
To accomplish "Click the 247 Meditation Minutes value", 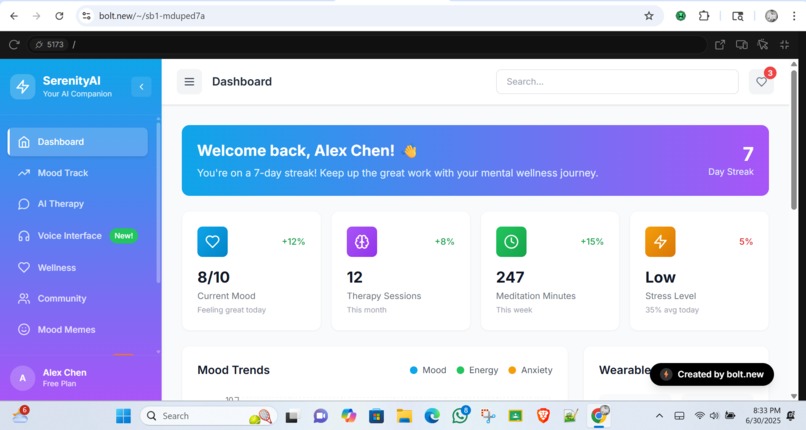I will pyautogui.click(x=510, y=277).
